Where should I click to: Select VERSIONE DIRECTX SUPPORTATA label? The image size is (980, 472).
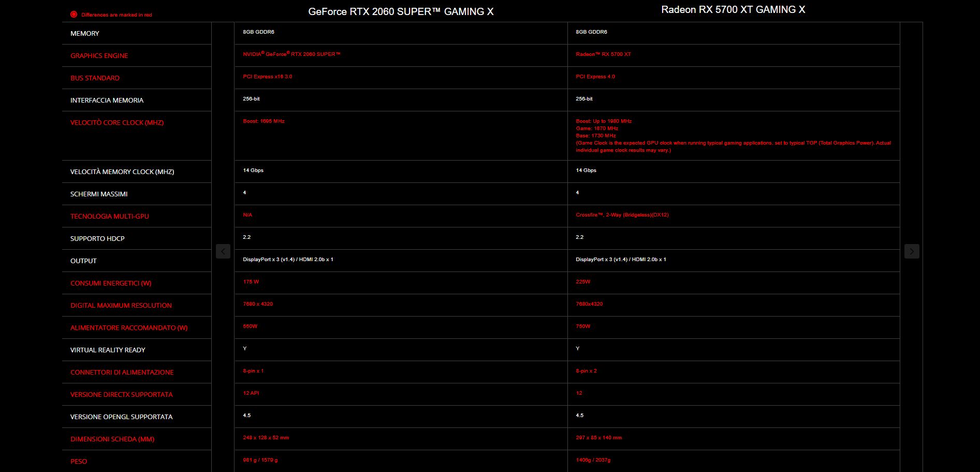coord(122,394)
